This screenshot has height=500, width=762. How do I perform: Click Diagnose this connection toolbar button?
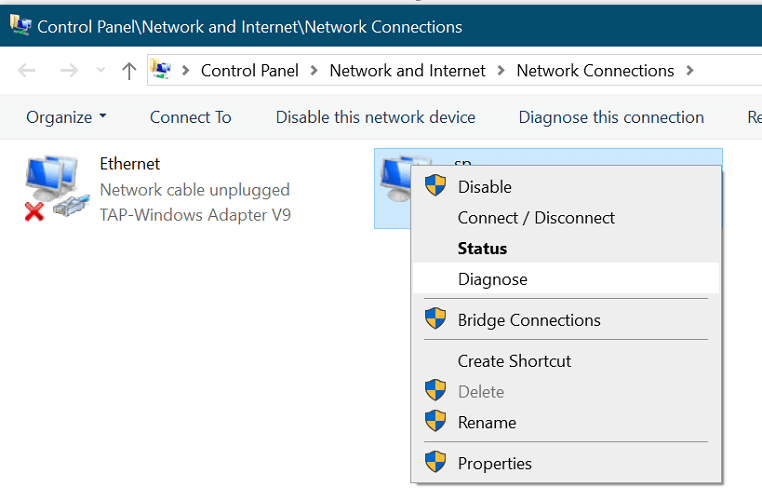click(x=611, y=117)
